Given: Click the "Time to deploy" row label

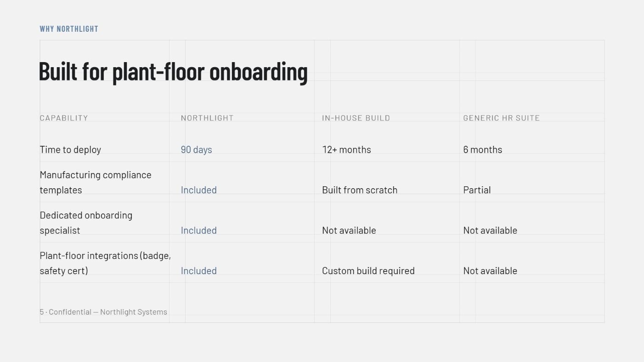Looking at the screenshot, I should pyautogui.click(x=70, y=149).
